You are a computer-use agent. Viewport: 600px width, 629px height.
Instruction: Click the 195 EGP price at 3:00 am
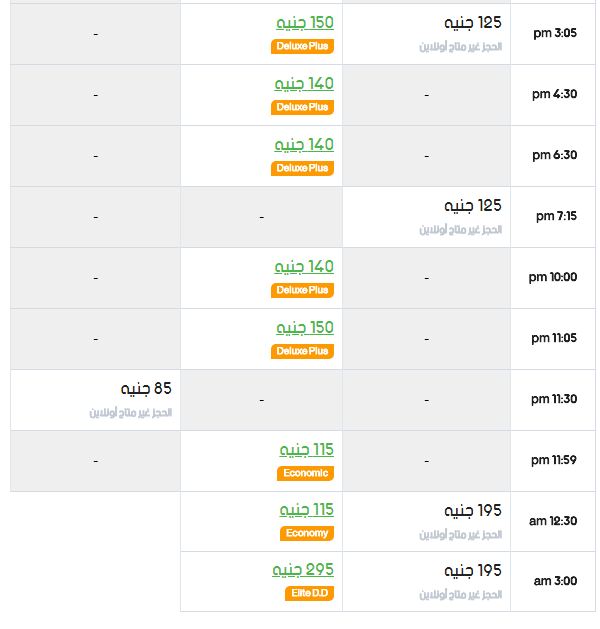point(473,570)
